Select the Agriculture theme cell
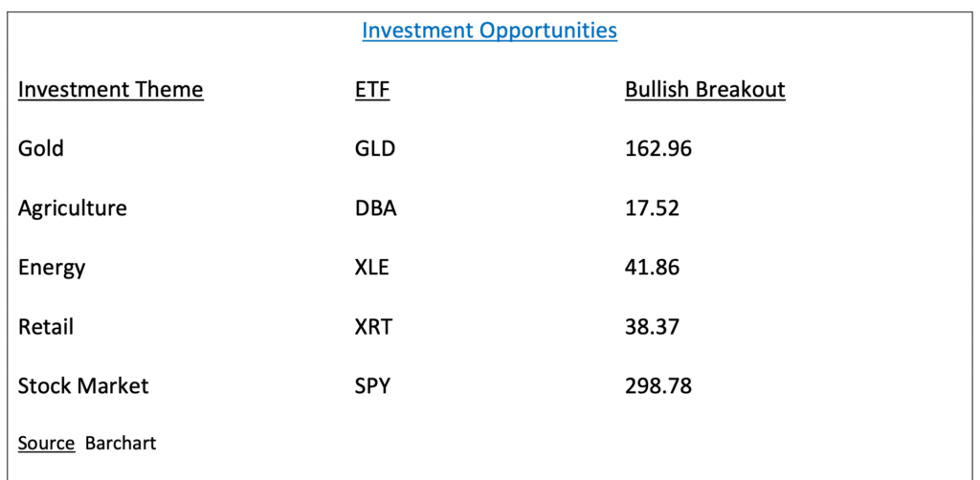Image resolution: width=980 pixels, height=480 pixels. coord(72,207)
